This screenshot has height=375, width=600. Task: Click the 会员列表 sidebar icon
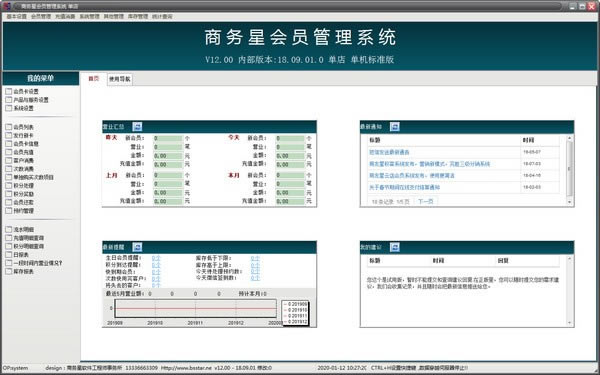click(8, 127)
